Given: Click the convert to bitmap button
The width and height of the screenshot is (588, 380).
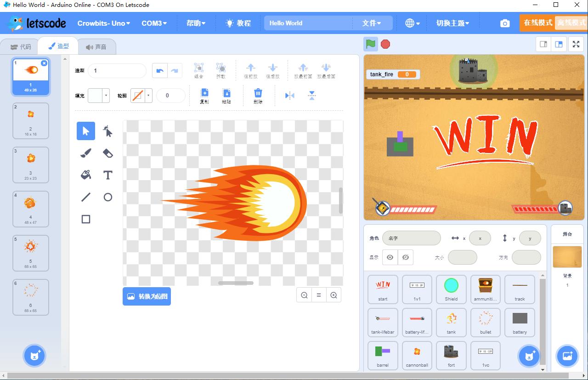Looking at the screenshot, I should pyautogui.click(x=147, y=296).
